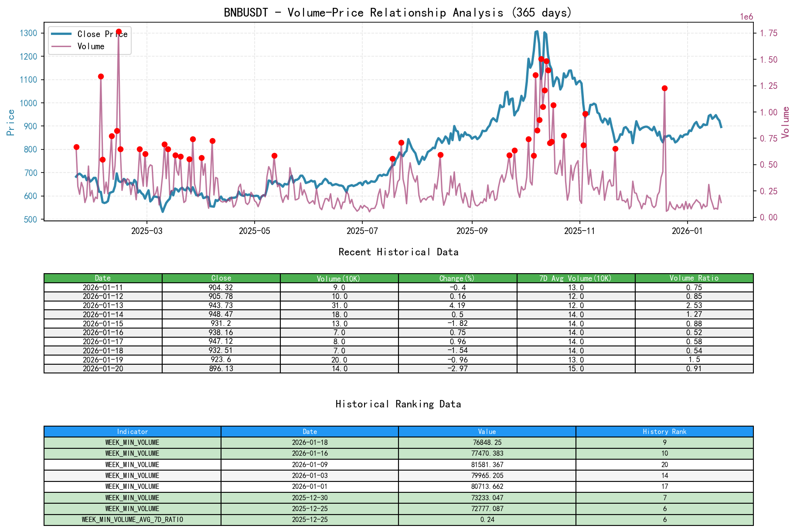The height and width of the screenshot is (532, 797).
Task: Click the WEEK_MIN_VOLUME_AVG_7D_RATIO indicator entry
Action: tap(132, 519)
